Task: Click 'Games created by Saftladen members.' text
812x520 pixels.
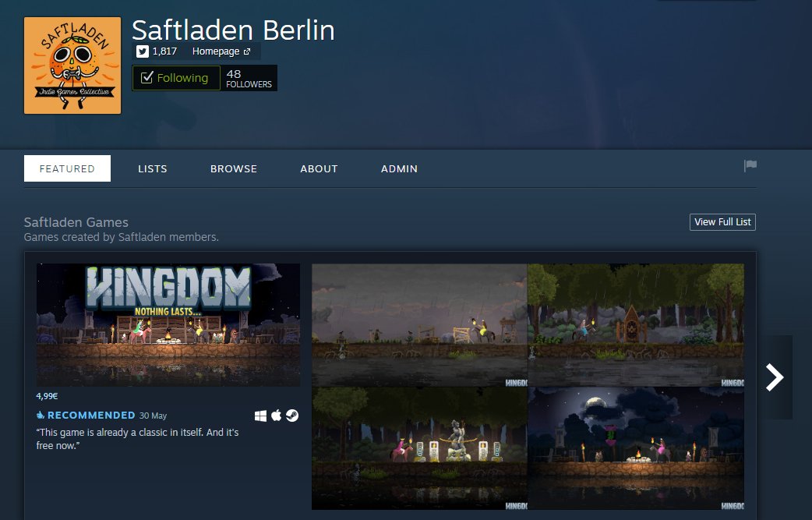Action: click(x=122, y=237)
